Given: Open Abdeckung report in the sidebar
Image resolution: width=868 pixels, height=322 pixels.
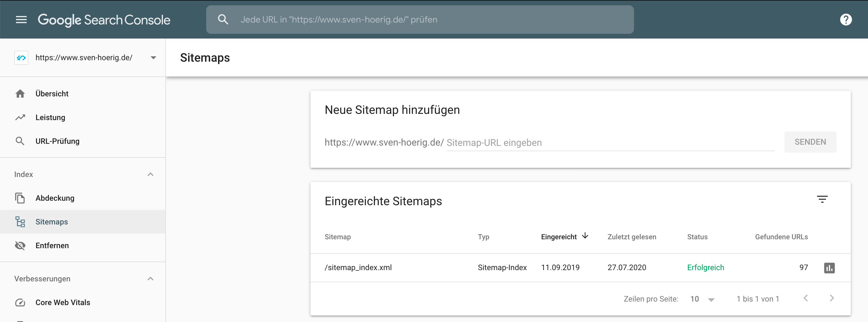Looking at the screenshot, I should pos(83,198).
